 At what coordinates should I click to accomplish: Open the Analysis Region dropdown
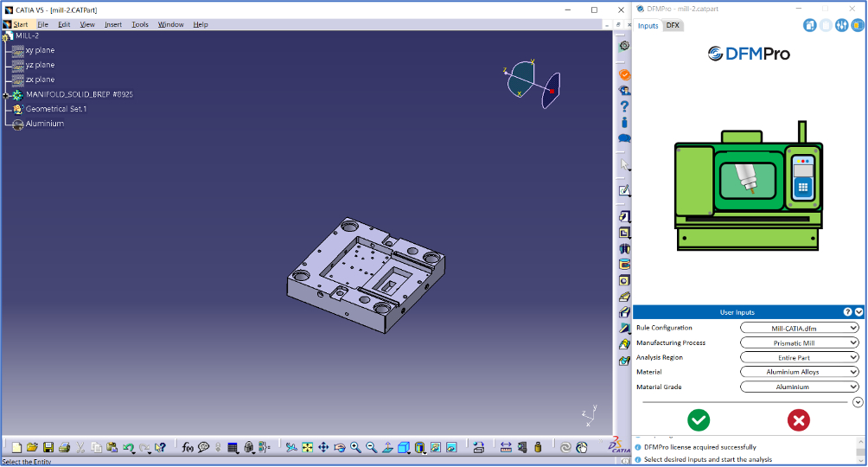click(x=800, y=357)
